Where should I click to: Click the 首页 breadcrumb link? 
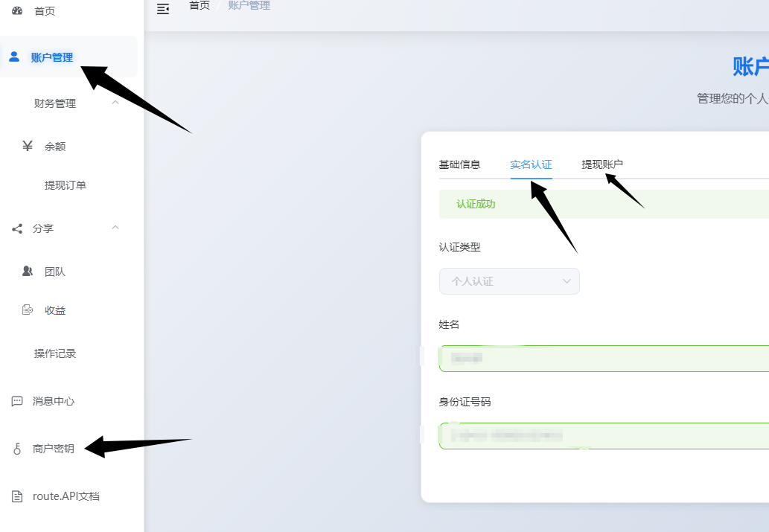(x=199, y=6)
